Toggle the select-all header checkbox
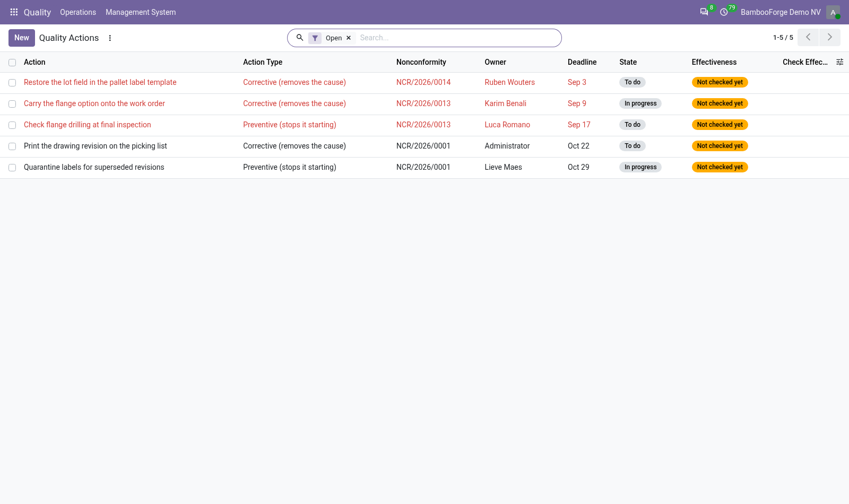The image size is (849, 504). (12, 63)
